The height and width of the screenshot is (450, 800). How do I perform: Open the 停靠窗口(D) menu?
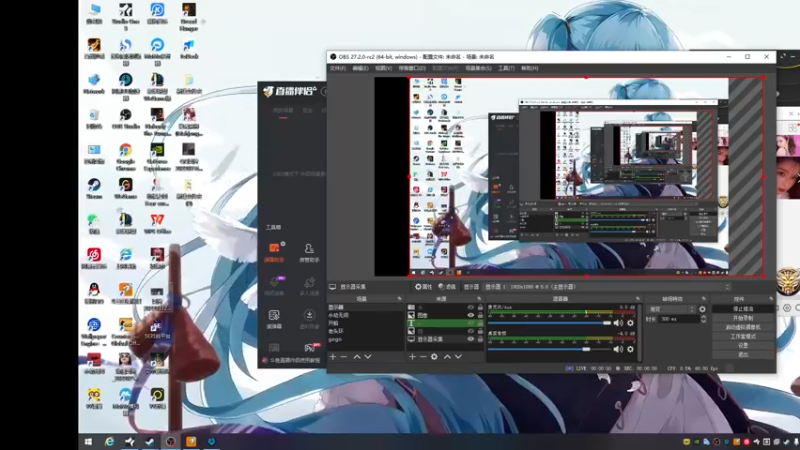[412, 68]
